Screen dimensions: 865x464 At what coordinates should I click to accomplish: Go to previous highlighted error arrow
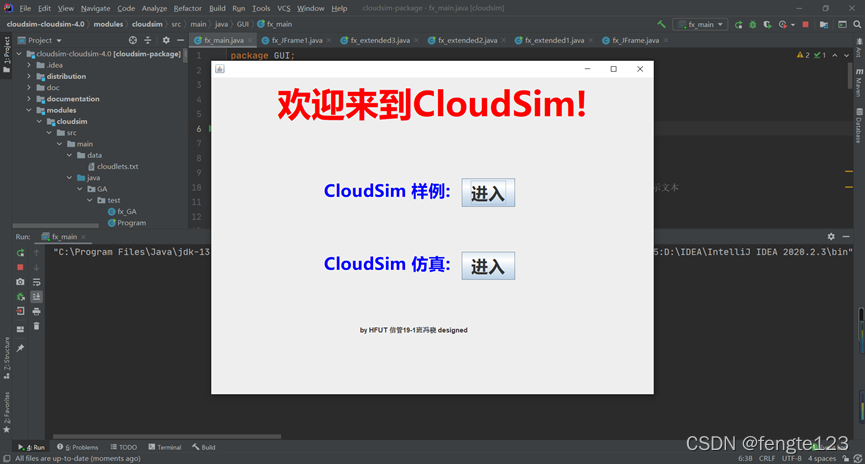pos(835,55)
